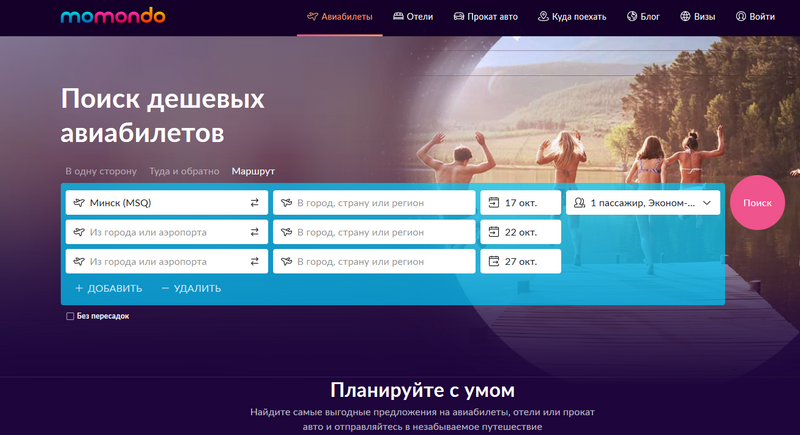Click the user icon beside Войти
Image resolution: width=800 pixels, height=435 pixels.
point(741,16)
